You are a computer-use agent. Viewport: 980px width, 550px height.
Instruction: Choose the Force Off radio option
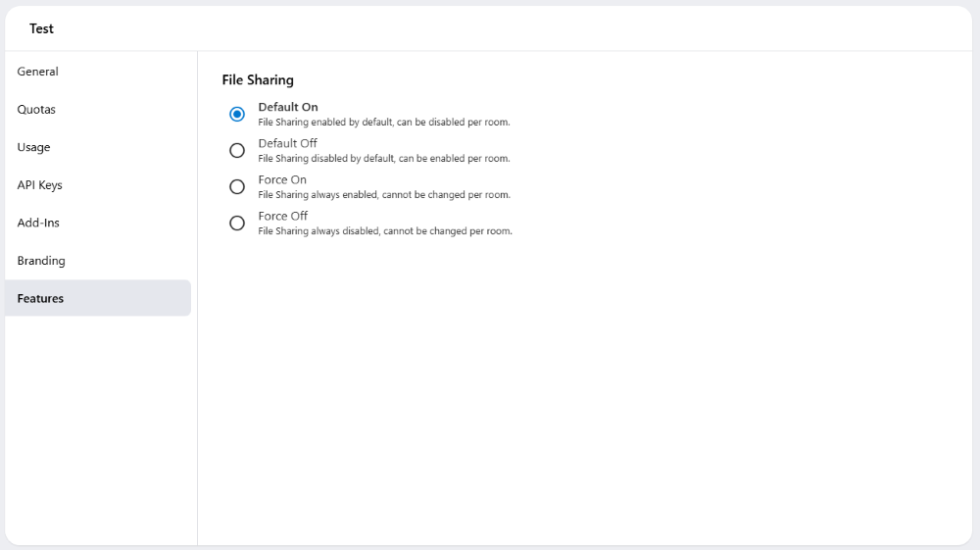(237, 224)
